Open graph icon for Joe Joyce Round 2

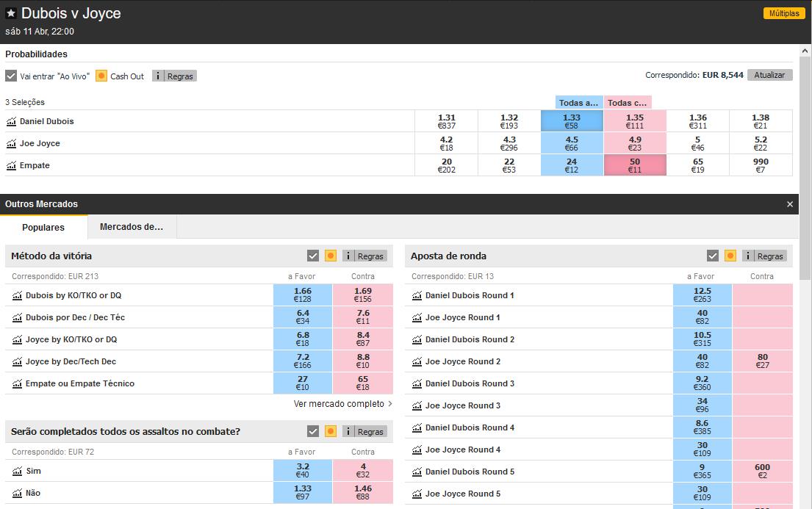click(417, 361)
